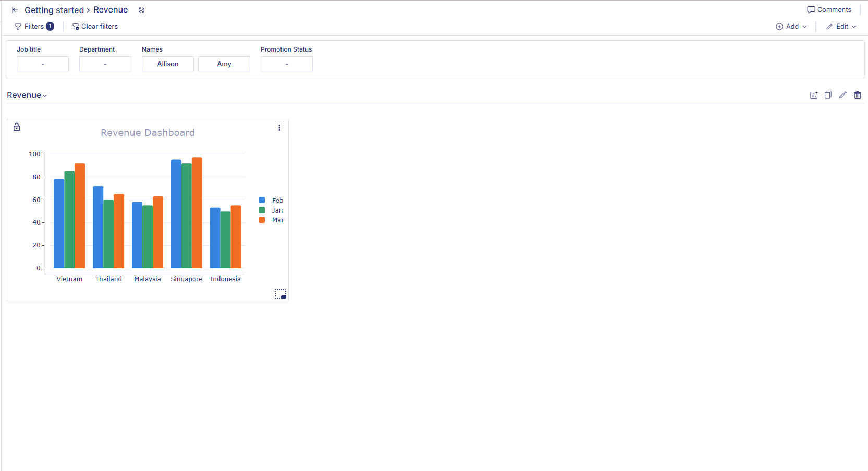Open the Edit dropdown menu
Screen dimensions: 868x471
tap(841, 27)
